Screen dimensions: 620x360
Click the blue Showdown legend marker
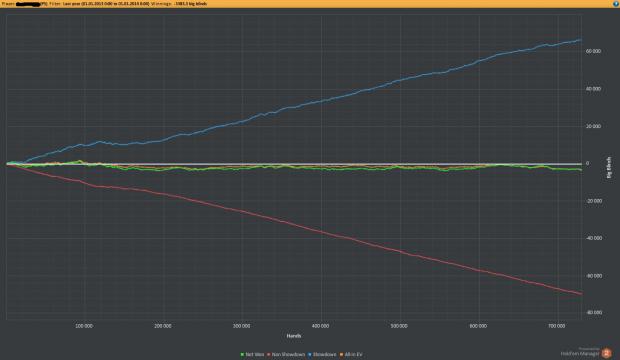coord(310,354)
